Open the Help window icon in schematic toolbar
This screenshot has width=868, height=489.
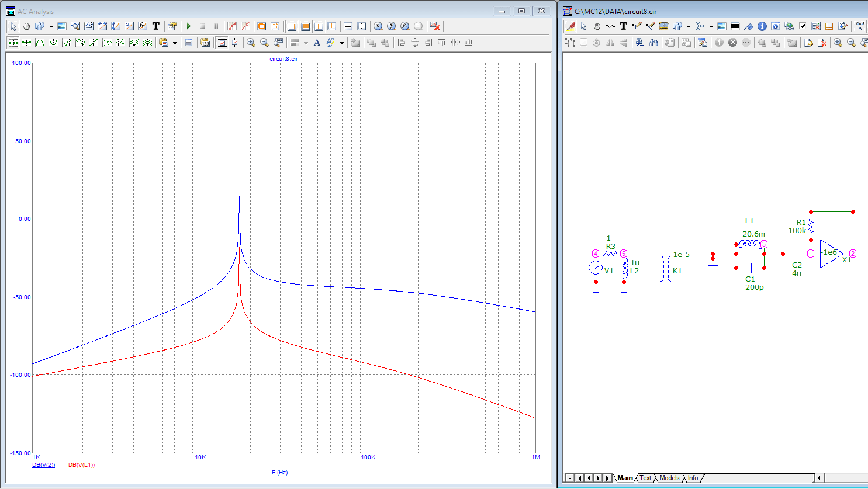click(x=776, y=26)
